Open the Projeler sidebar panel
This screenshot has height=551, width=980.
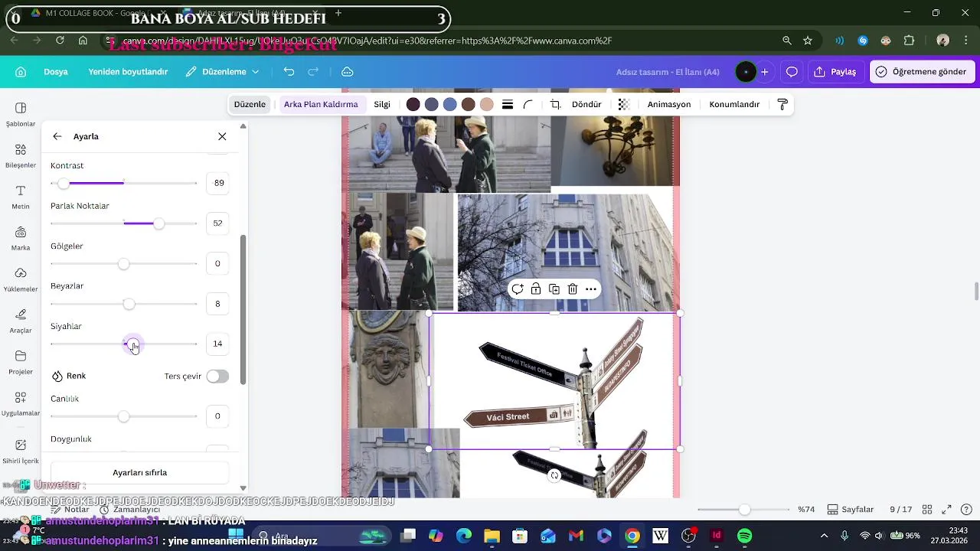[21, 362]
